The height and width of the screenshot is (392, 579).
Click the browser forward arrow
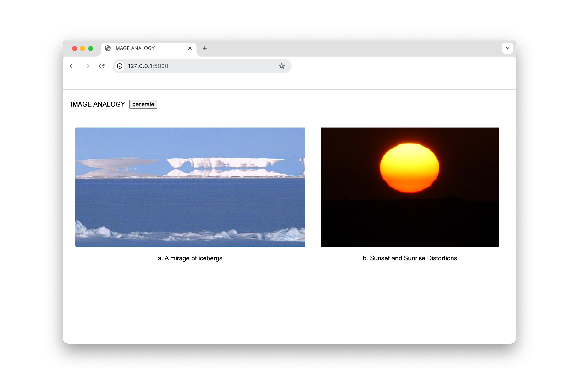click(x=87, y=66)
